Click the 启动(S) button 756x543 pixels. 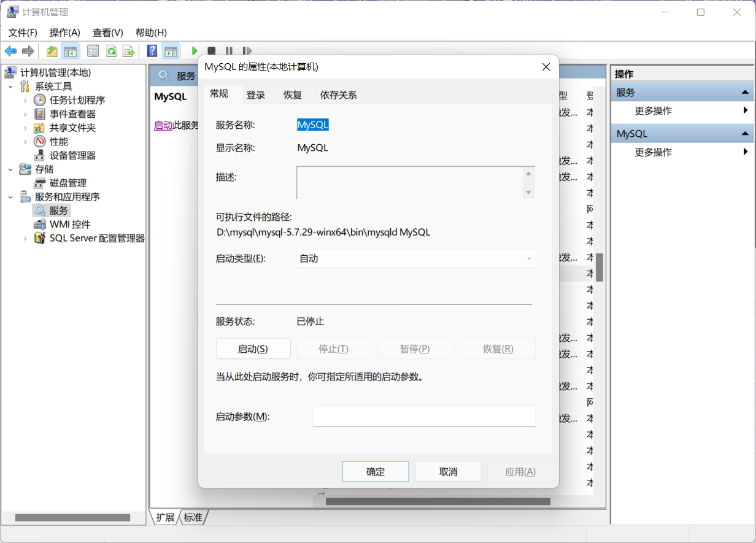253,349
